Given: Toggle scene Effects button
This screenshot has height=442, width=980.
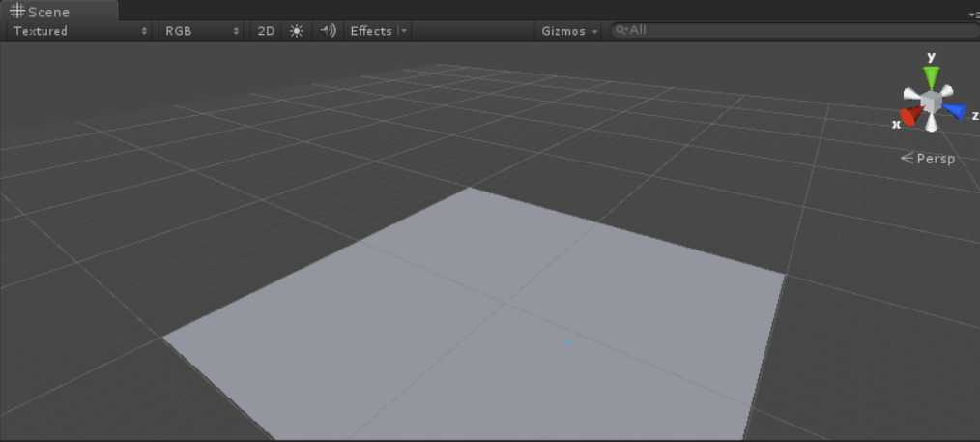Looking at the screenshot, I should (370, 31).
